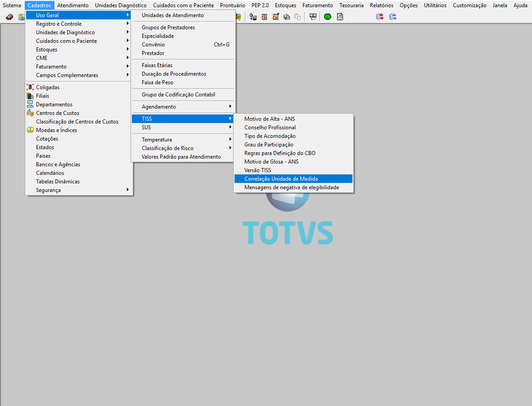
Task: Open Customização menu
Action: 469,5
